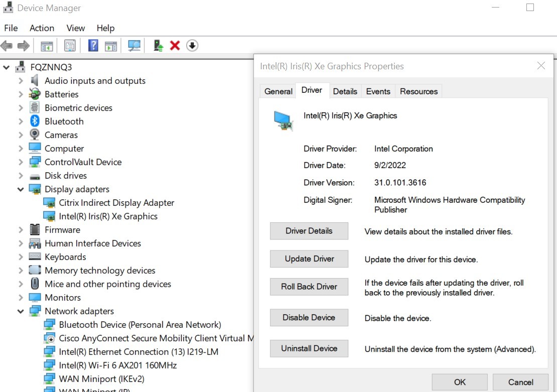This screenshot has width=557, height=392.
Task: Open the File menu
Action: [x=11, y=28]
